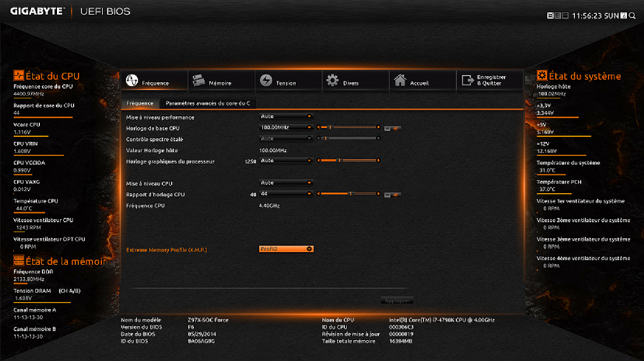Go to the Accueil tab

[x=423, y=81]
